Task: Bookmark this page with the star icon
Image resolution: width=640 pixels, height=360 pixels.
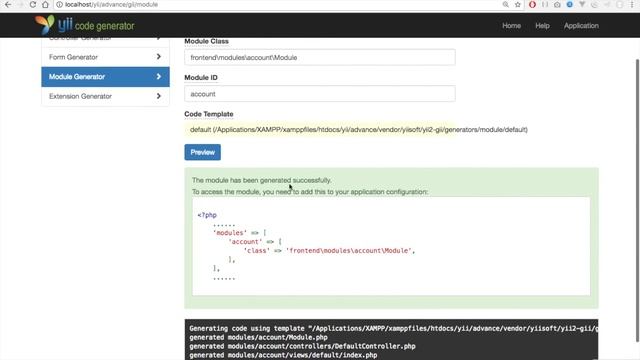Action: tap(518, 4)
